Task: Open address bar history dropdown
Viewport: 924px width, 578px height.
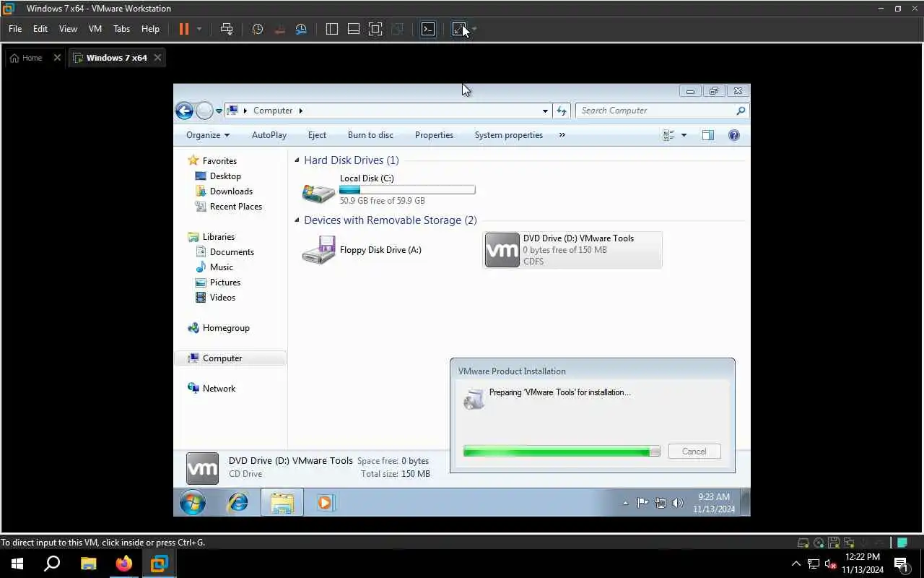Action: tap(545, 111)
